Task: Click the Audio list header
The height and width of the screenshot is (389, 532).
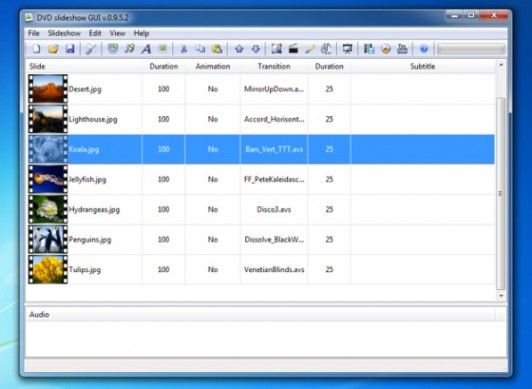Action: click(x=260, y=314)
